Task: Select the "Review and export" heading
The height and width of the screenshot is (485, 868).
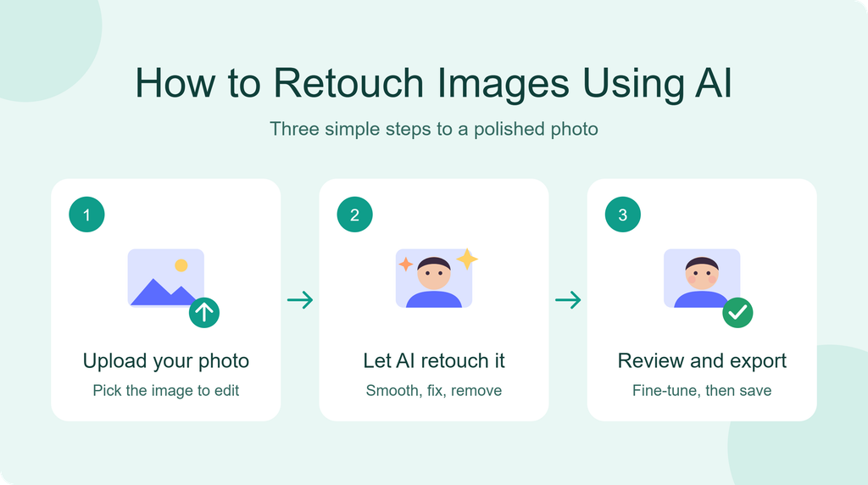Action: pyautogui.click(x=702, y=361)
